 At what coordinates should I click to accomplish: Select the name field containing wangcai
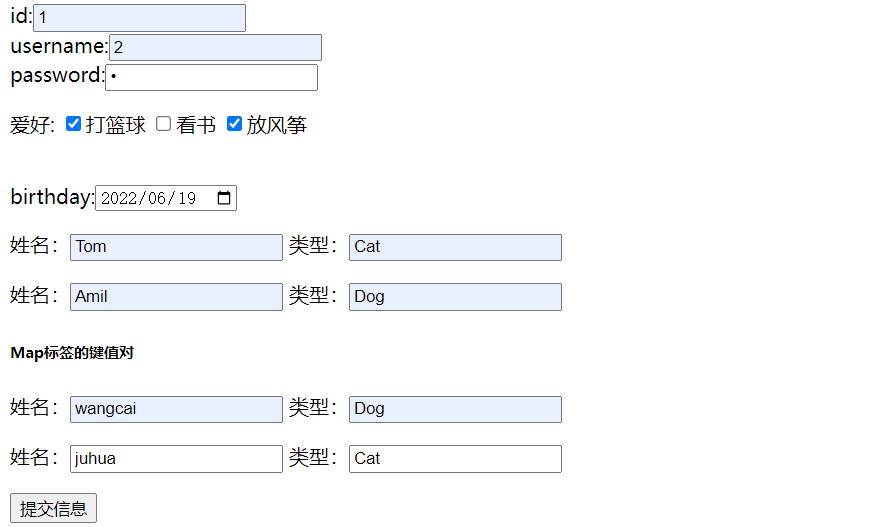(176, 409)
